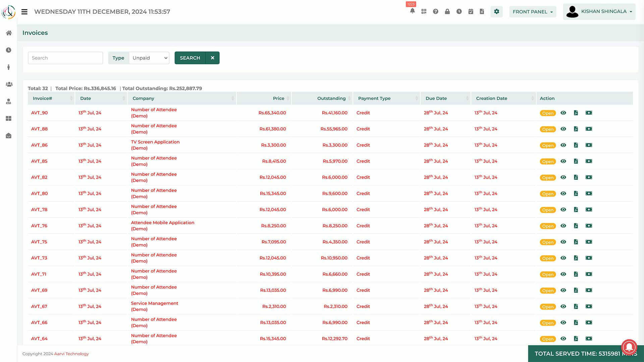The image size is (644, 362).
Task: Toggle hamburger menu sidebar
Action: [24, 12]
